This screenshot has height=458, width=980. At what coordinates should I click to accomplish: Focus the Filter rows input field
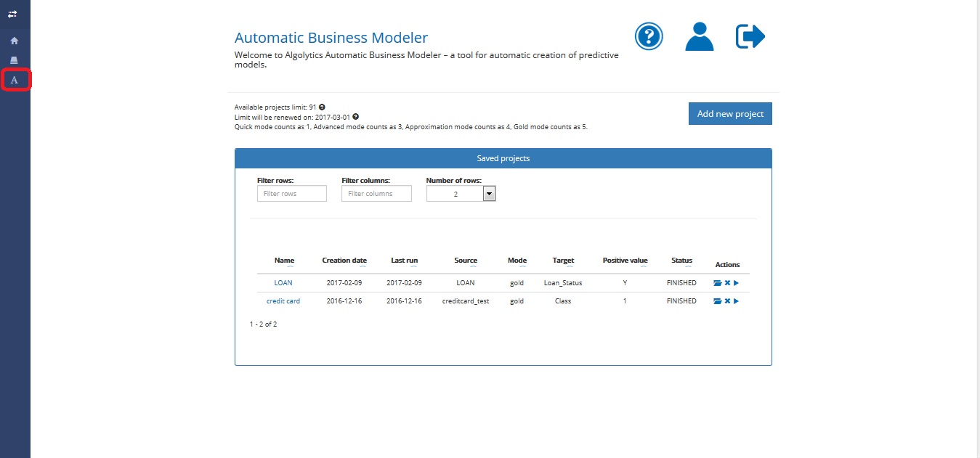click(292, 194)
